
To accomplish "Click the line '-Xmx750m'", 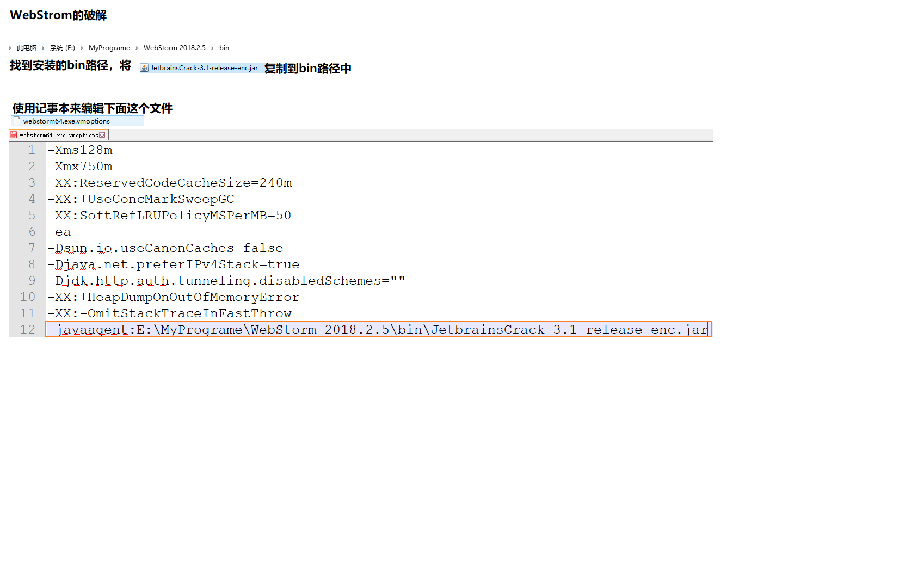I will point(79,167).
